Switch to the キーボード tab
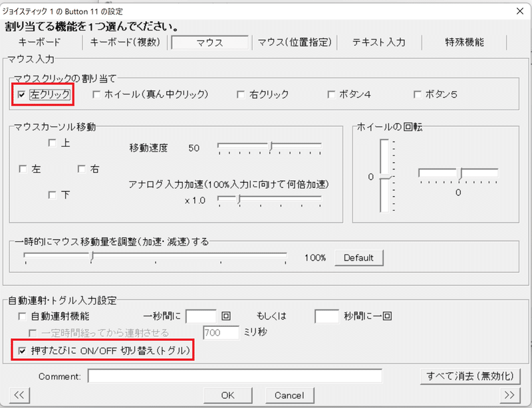Image resolution: width=532 pixels, height=408 pixels. click(39, 43)
